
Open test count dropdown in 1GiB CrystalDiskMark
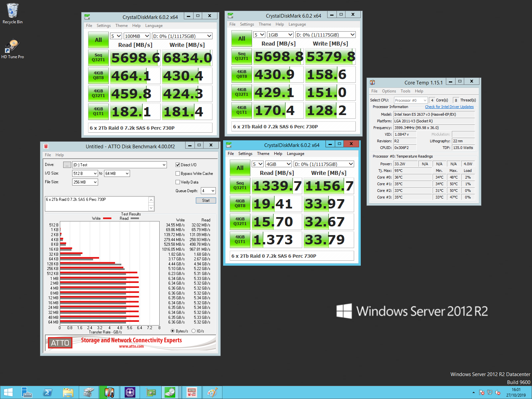tap(259, 35)
